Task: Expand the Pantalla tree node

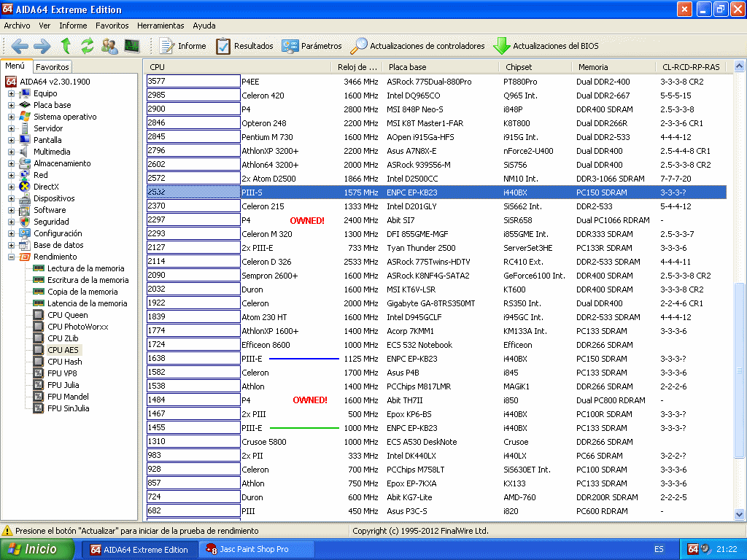Action: pos(11,141)
